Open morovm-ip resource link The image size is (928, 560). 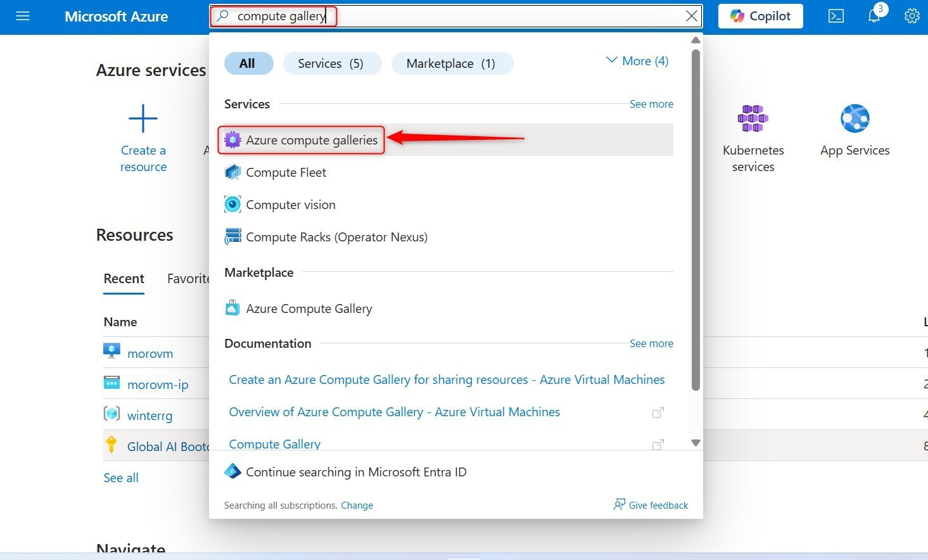click(x=158, y=385)
